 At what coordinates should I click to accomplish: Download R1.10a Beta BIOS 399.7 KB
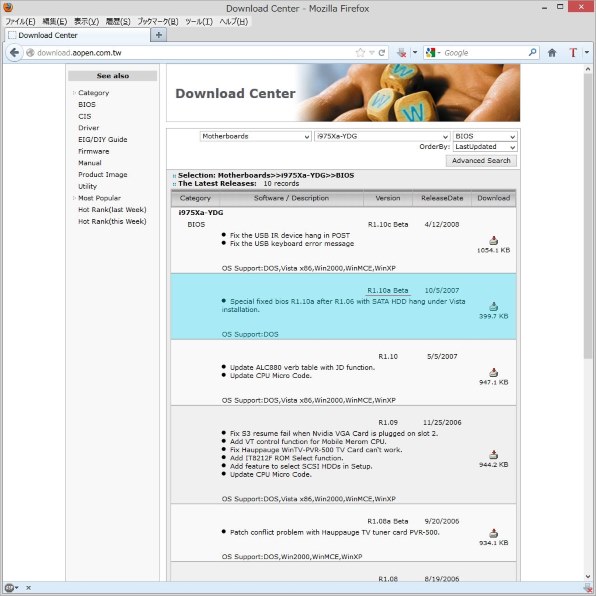[x=493, y=306]
